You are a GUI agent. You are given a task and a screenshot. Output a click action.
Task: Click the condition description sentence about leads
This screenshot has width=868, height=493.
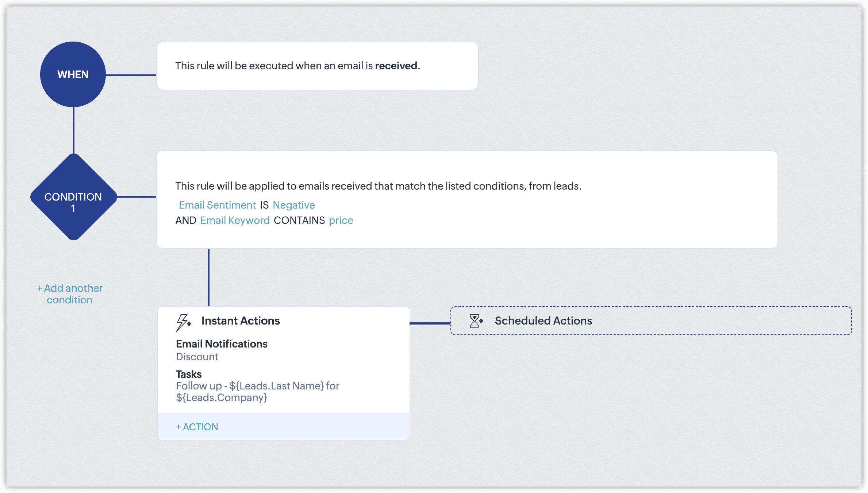pos(378,186)
